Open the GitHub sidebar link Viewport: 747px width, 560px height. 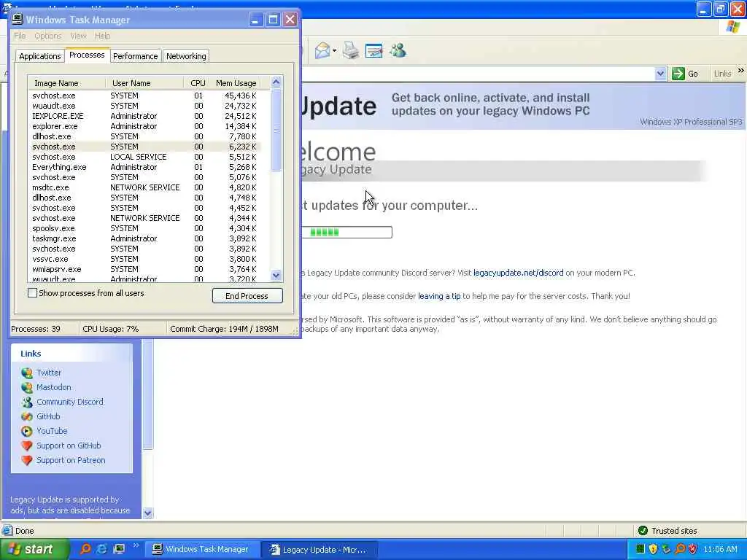point(48,416)
